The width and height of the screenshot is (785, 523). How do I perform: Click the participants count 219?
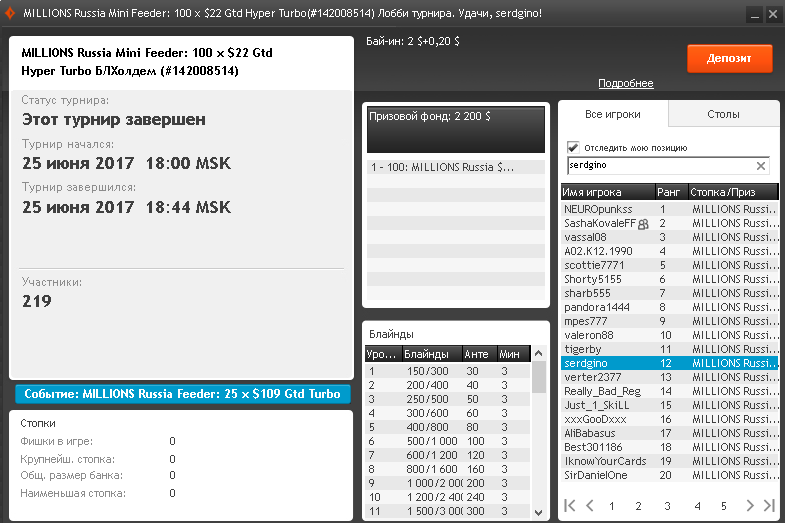tap(37, 301)
